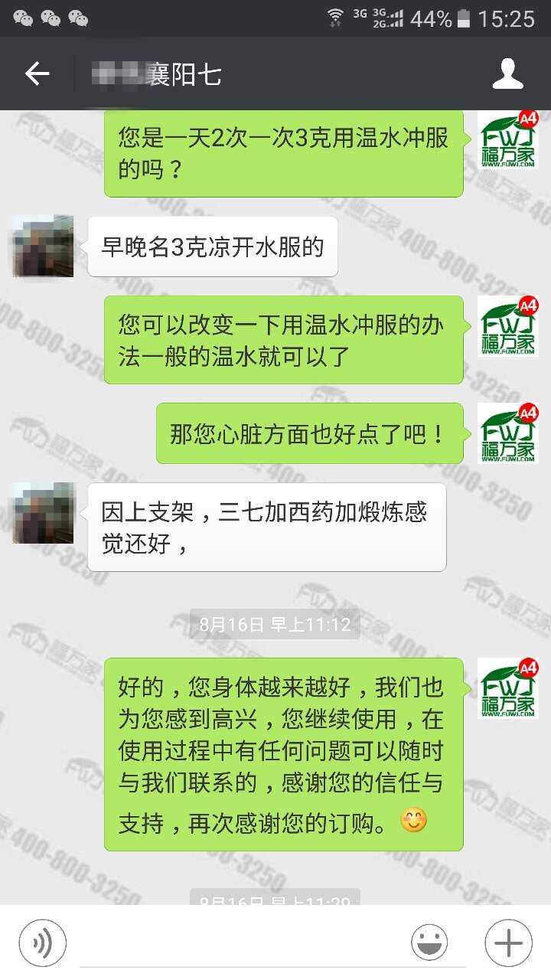Tap the message text input field
The height and width of the screenshot is (980, 551).
point(238,943)
